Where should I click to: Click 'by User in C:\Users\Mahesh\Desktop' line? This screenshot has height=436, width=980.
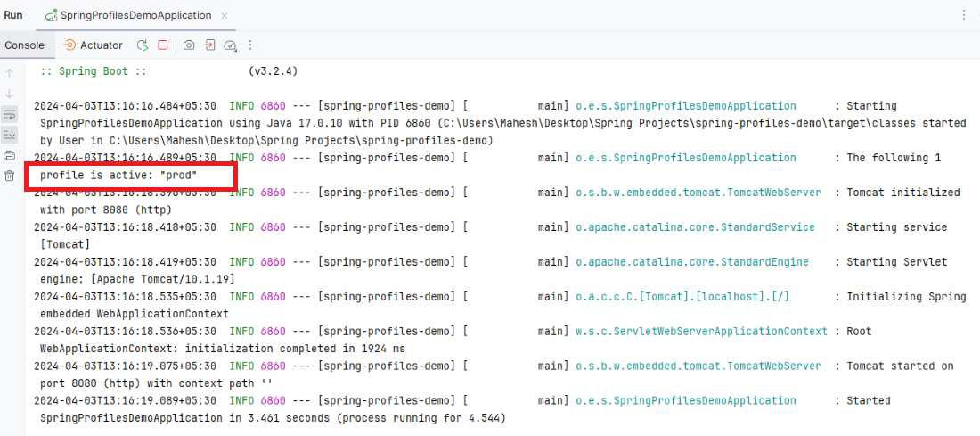coord(266,140)
